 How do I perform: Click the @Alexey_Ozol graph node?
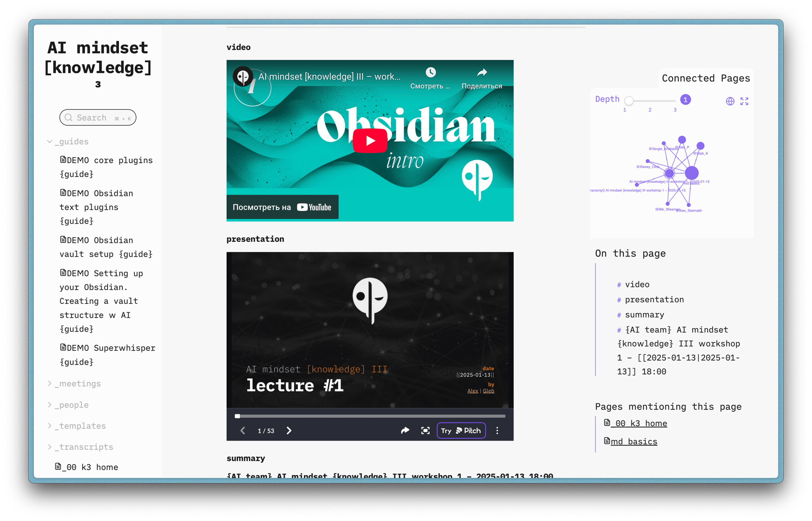647,161
